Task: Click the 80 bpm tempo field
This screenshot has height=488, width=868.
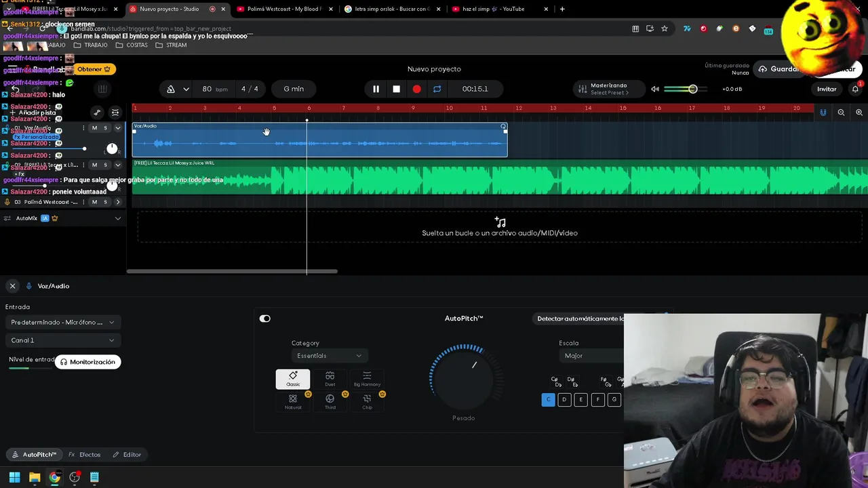Action: tap(214, 89)
